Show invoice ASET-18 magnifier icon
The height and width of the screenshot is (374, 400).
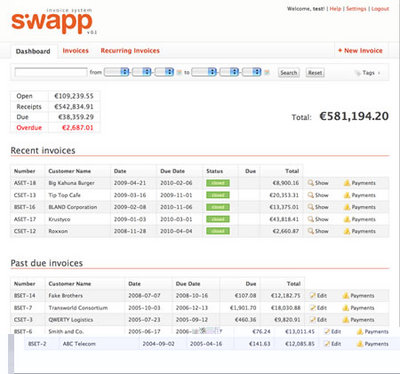point(310,183)
